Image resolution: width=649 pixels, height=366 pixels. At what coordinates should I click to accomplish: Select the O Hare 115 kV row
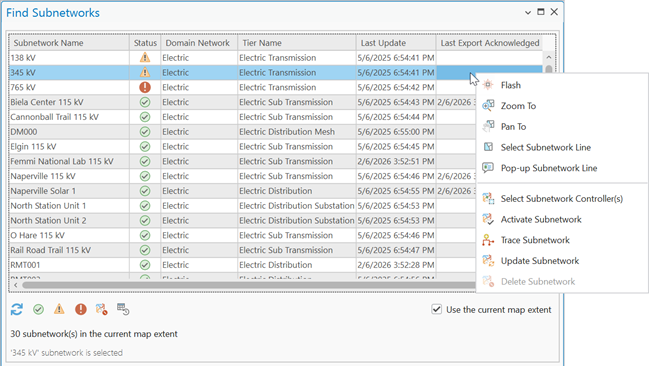pos(242,235)
